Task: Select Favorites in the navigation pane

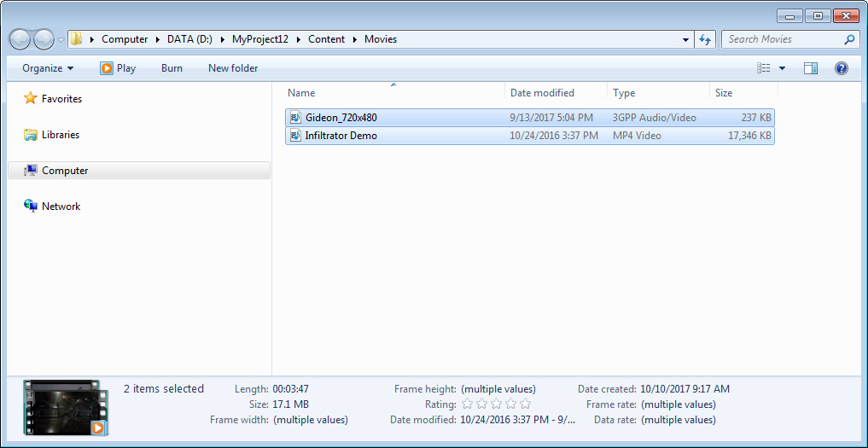Action: pos(61,99)
